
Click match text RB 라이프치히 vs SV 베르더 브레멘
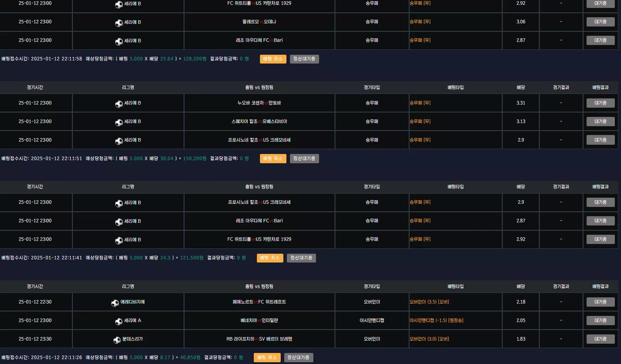[x=259, y=339]
